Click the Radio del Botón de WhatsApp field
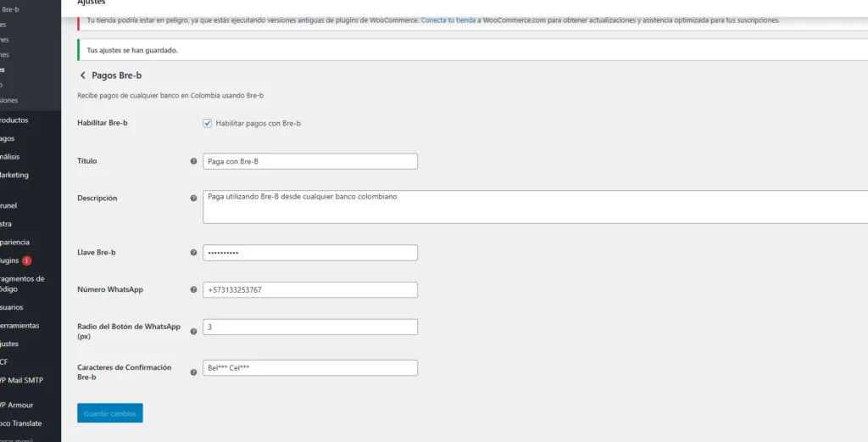 [x=310, y=327]
